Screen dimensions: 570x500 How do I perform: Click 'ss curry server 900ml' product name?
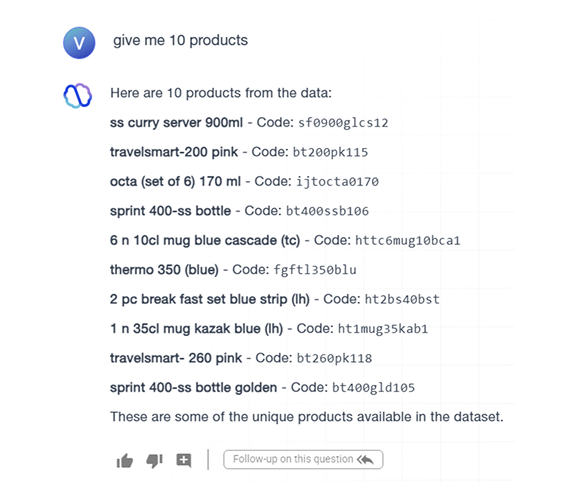[x=176, y=123]
